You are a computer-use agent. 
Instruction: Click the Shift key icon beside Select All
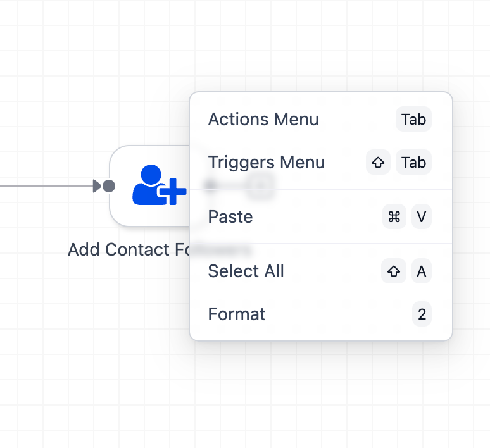click(394, 271)
